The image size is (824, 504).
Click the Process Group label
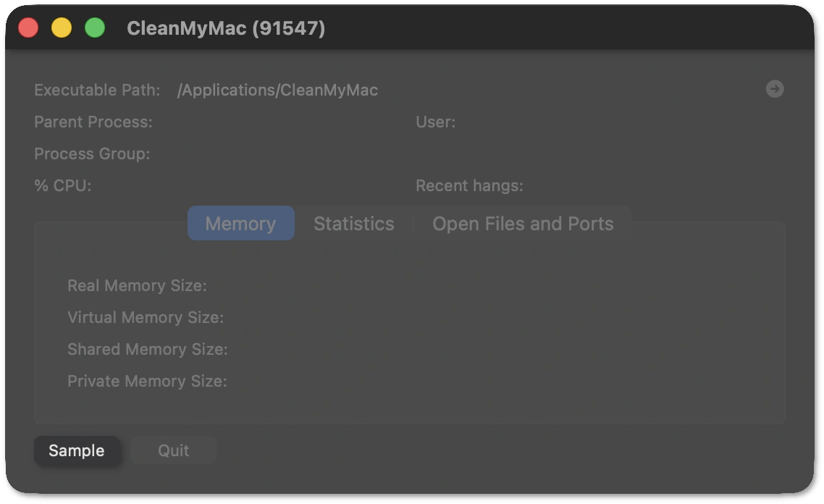coord(92,154)
